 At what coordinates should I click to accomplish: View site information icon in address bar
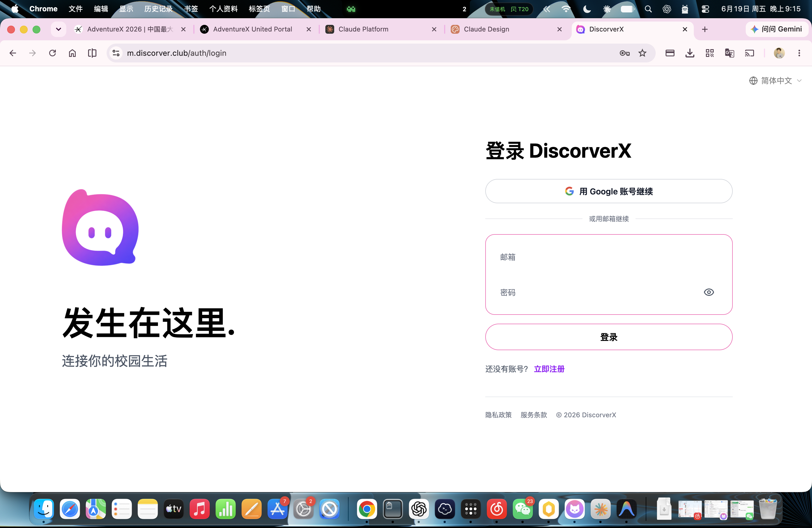[x=116, y=53]
